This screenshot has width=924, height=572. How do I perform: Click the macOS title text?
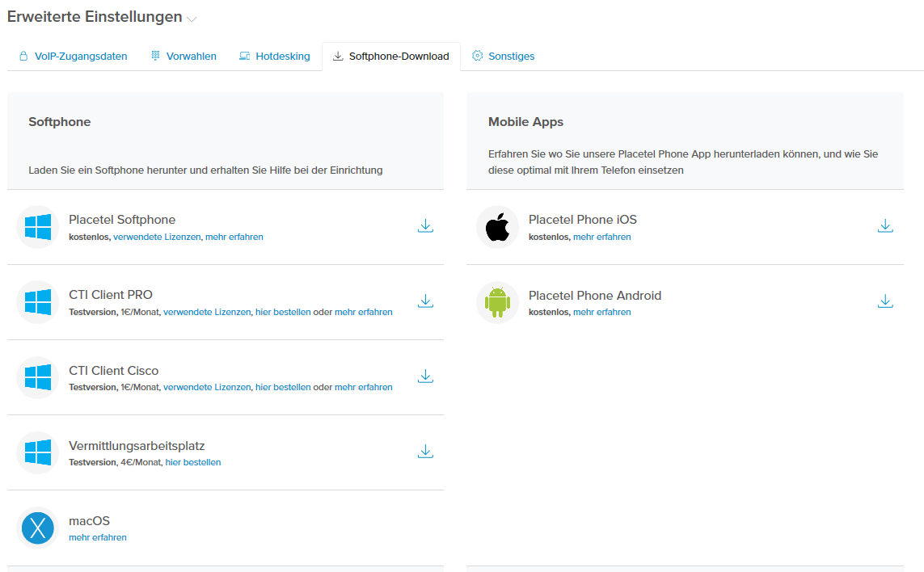90,521
